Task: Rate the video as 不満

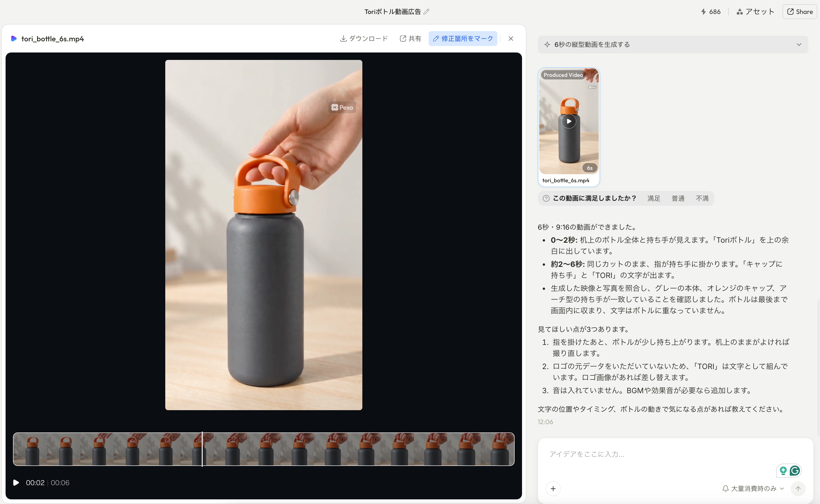Action: (702, 198)
